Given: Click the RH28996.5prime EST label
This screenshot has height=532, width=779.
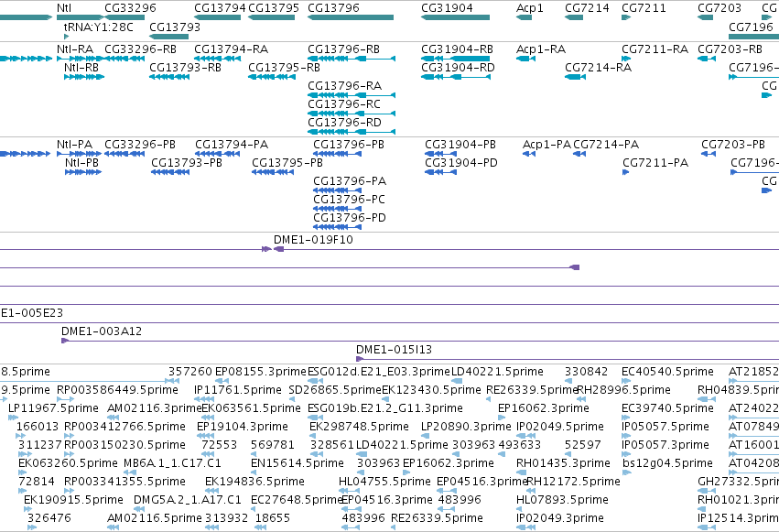Looking at the screenshot, I should tap(623, 390).
